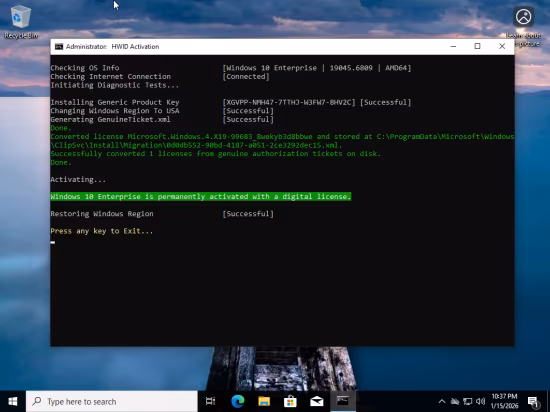Minimize the HWID Activation window
The image size is (550, 412).
[x=453, y=46]
